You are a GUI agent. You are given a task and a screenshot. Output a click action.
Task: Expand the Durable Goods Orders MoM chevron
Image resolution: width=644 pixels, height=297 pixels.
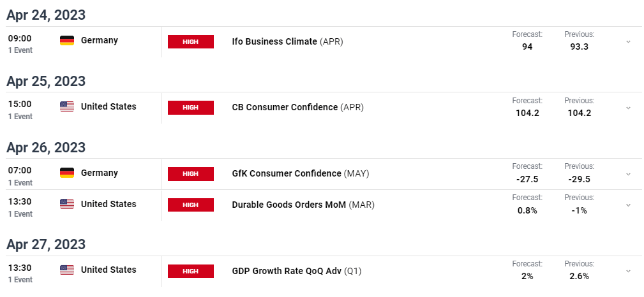pyautogui.click(x=628, y=205)
